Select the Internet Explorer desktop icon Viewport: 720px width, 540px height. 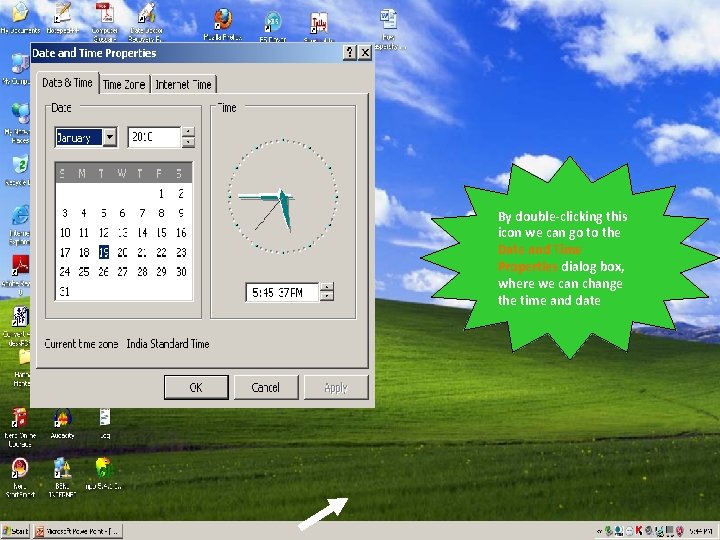point(19,224)
